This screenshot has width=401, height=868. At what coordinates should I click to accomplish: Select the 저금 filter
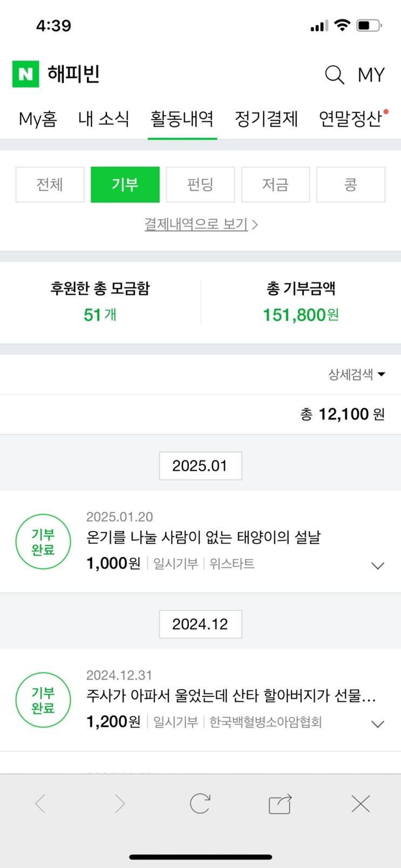275,185
